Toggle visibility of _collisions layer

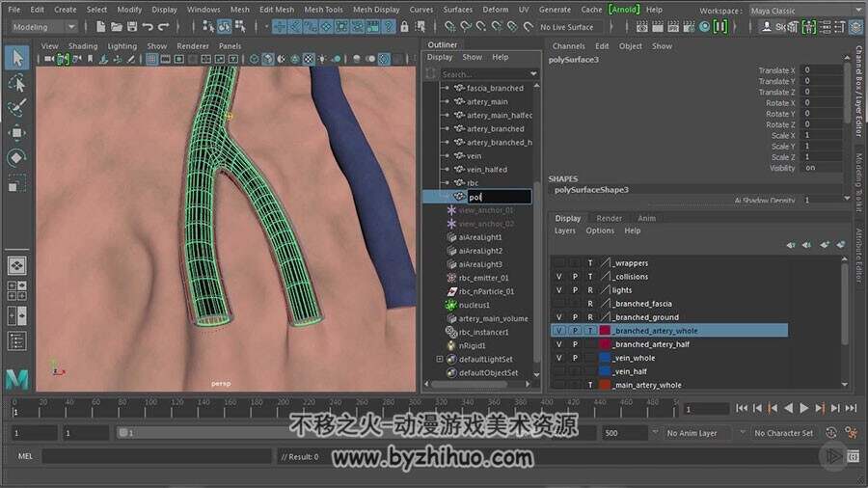tap(559, 277)
